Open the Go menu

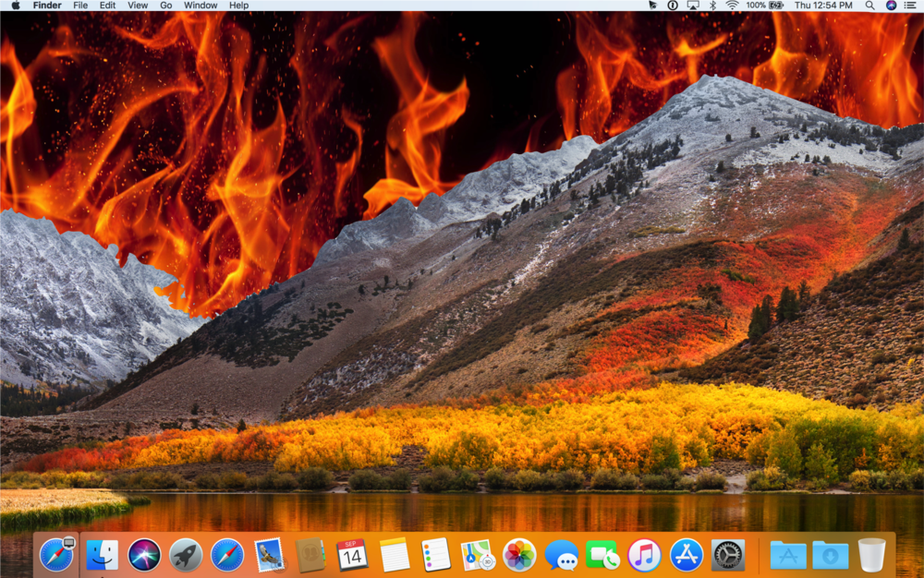[166, 6]
